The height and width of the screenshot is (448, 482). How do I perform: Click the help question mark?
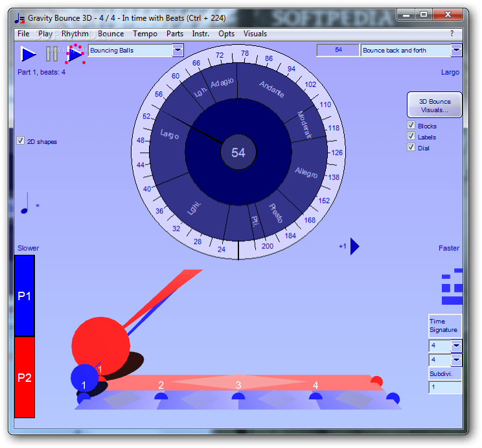452,34
